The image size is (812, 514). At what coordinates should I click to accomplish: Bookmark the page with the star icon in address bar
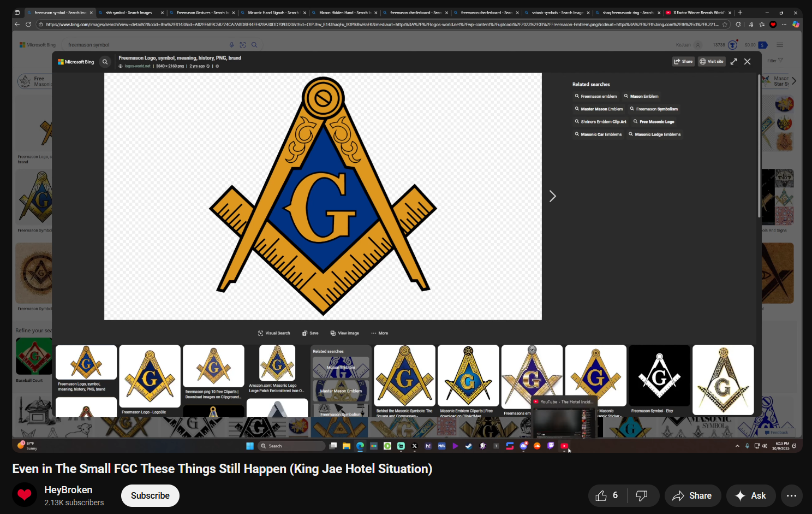click(725, 24)
